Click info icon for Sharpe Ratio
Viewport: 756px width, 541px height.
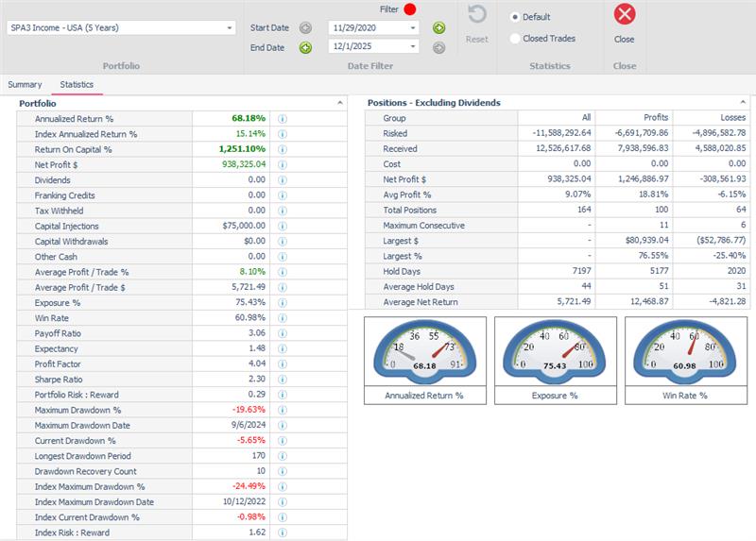[283, 380]
